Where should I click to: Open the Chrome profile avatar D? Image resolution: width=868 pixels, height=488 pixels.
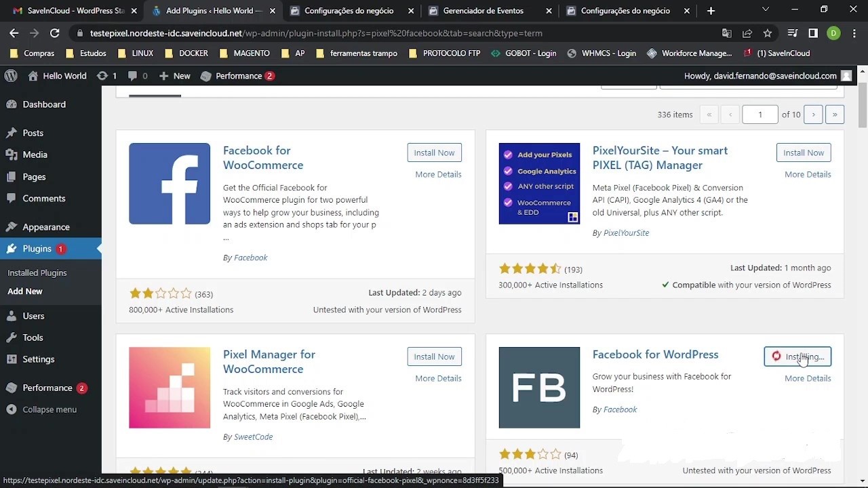(833, 33)
